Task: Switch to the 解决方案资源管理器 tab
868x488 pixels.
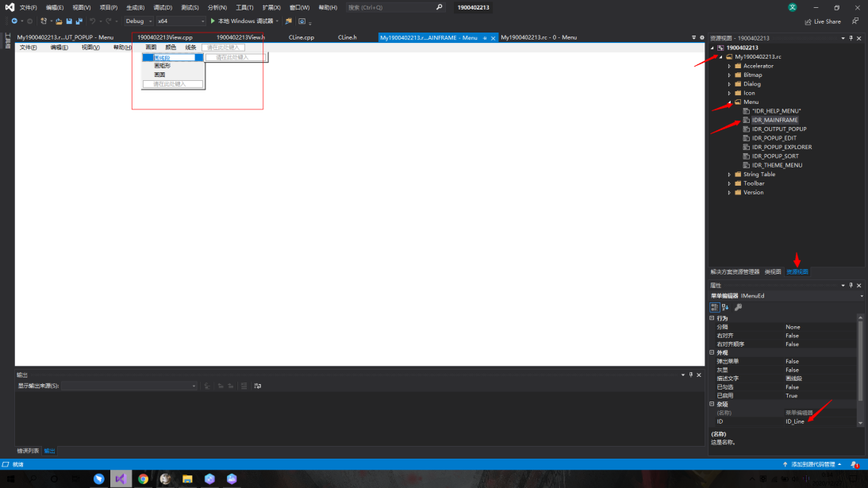Action: [x=735, y=272]
